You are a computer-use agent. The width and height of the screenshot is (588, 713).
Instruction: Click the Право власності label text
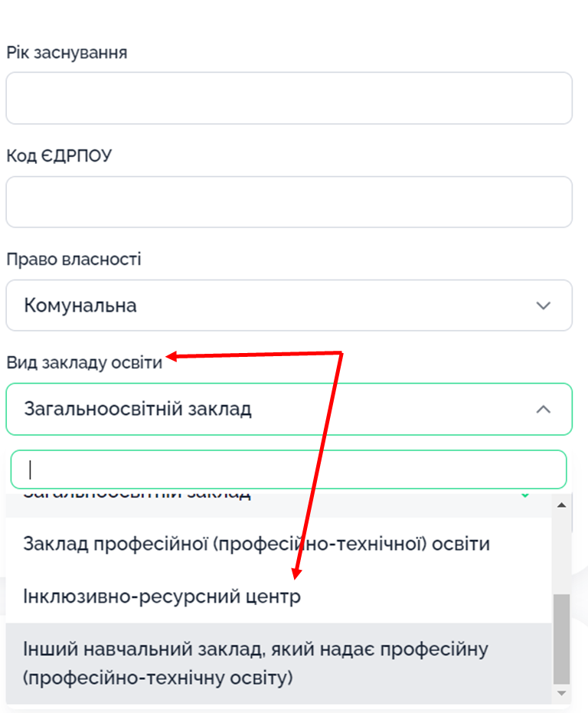[73, 259]
